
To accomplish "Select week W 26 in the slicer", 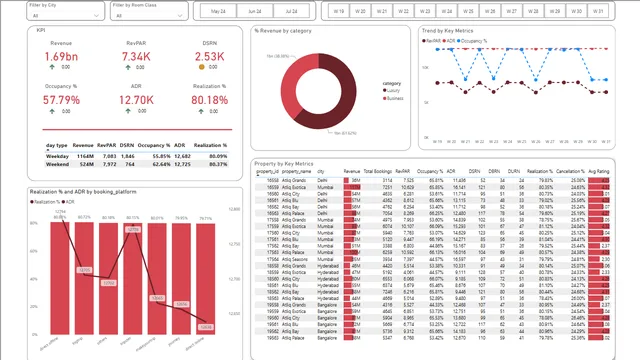I will (x=490, y=11).
